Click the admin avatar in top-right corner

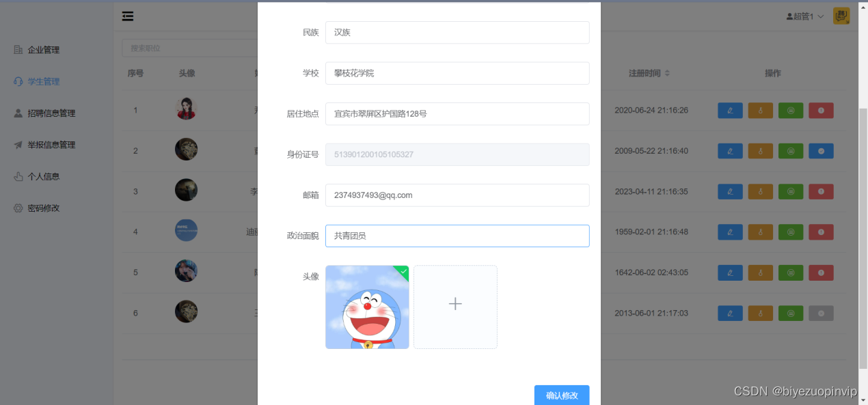[841, 16]
